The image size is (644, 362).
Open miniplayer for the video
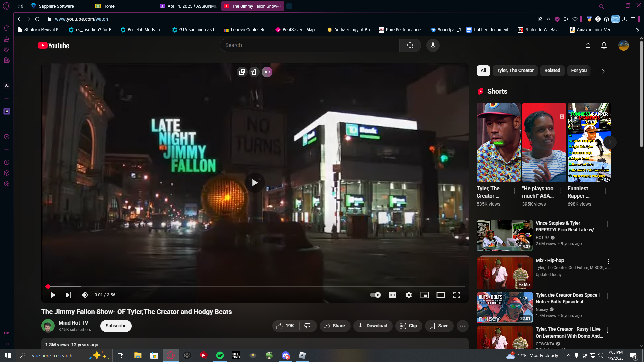point(424,295)
